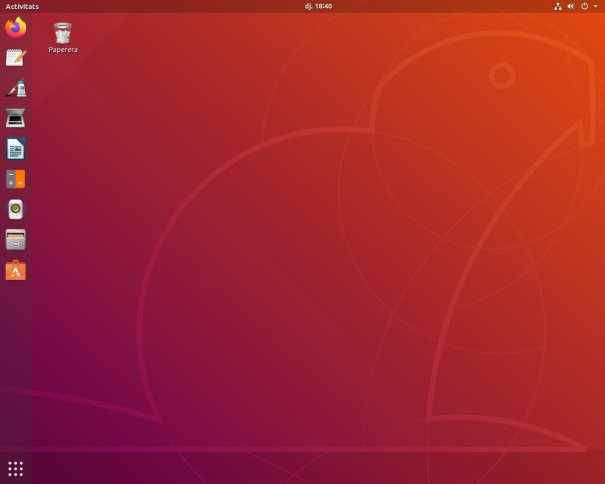Open the Activitats overview

(x=22, y=6)
